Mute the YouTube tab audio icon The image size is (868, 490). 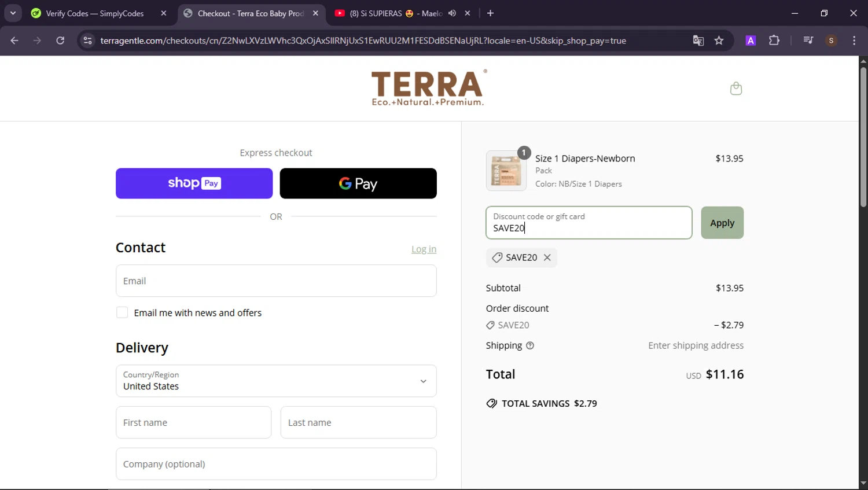pyautogui.click(x=452, y=13)
